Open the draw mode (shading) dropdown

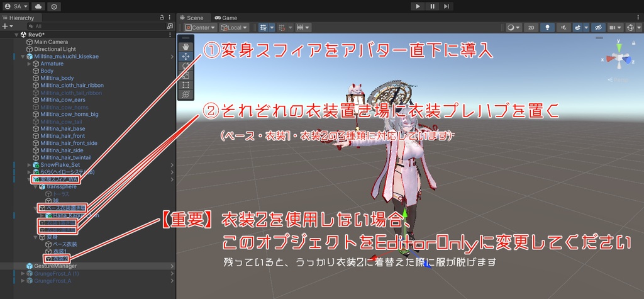pyautogui.click(x=513, y=28)
